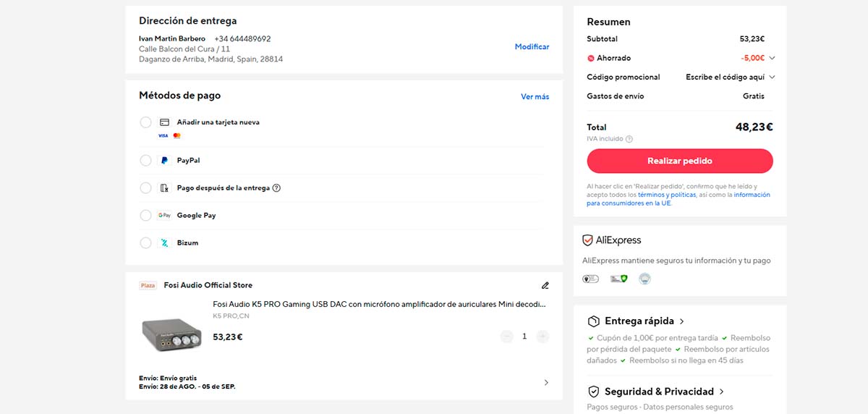Open the Escribe el código aquí promo dropdown
The height and width of the screenshot is (414, 868).
(730, 77)
